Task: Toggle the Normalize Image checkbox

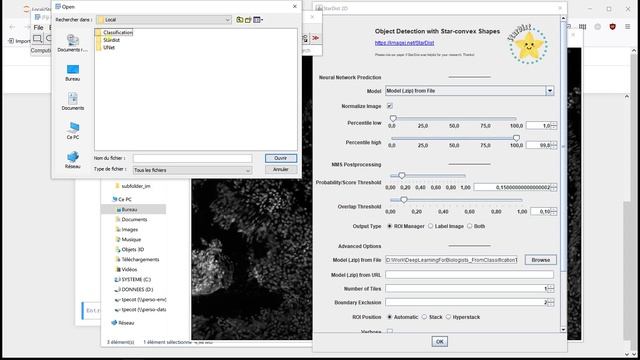Action: click(x=390, y=106)
